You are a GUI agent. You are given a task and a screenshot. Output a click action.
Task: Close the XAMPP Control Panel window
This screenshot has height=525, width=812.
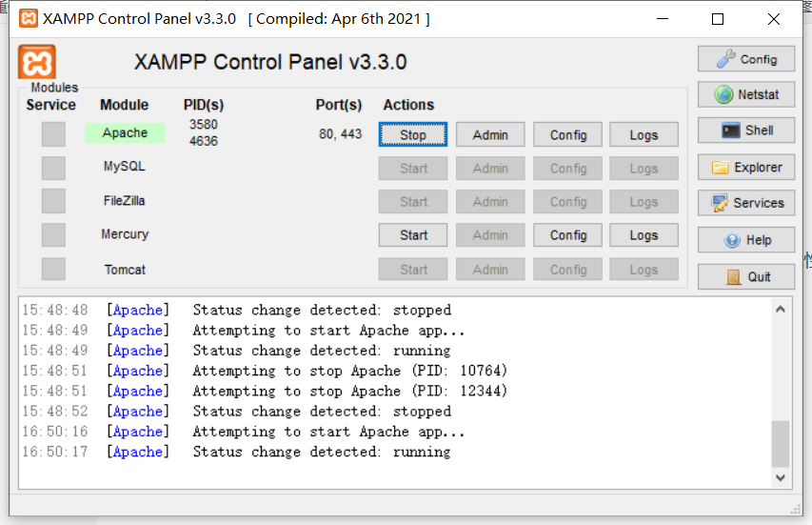[x=774, y=19]
